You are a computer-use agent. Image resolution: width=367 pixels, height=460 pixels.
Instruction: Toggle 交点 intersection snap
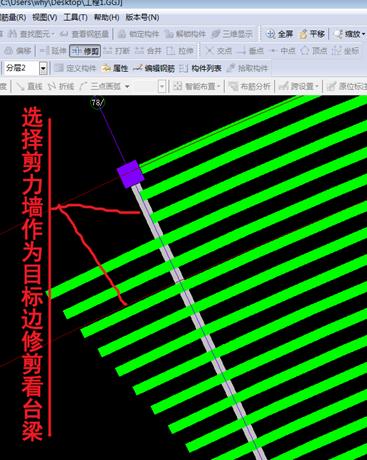[219, 51]
